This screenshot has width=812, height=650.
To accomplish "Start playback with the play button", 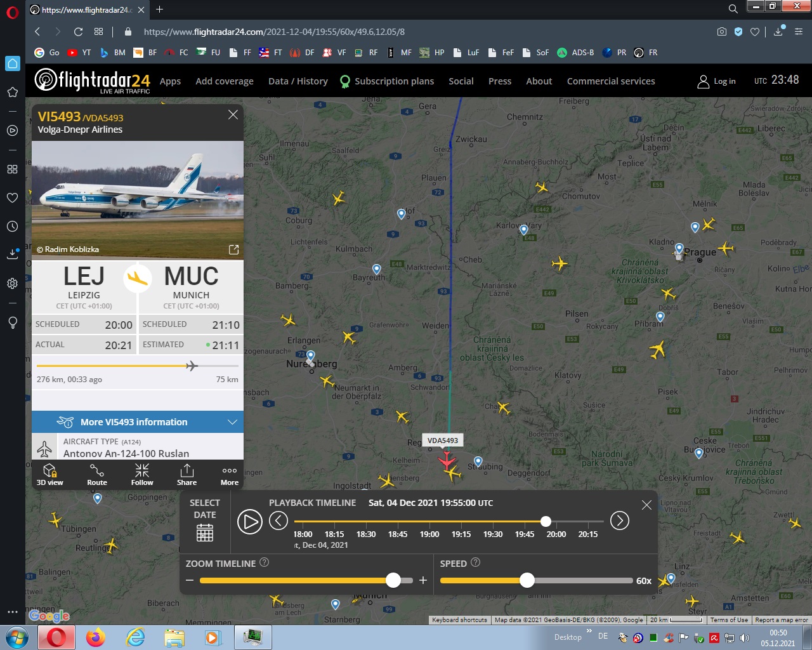I will click(249, 522).
